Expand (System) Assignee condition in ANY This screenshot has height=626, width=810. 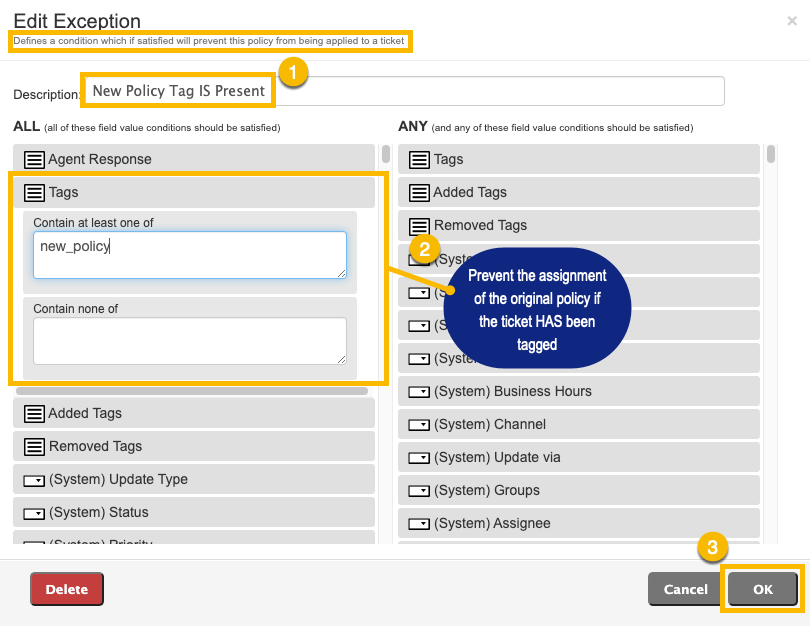(579, 523)
